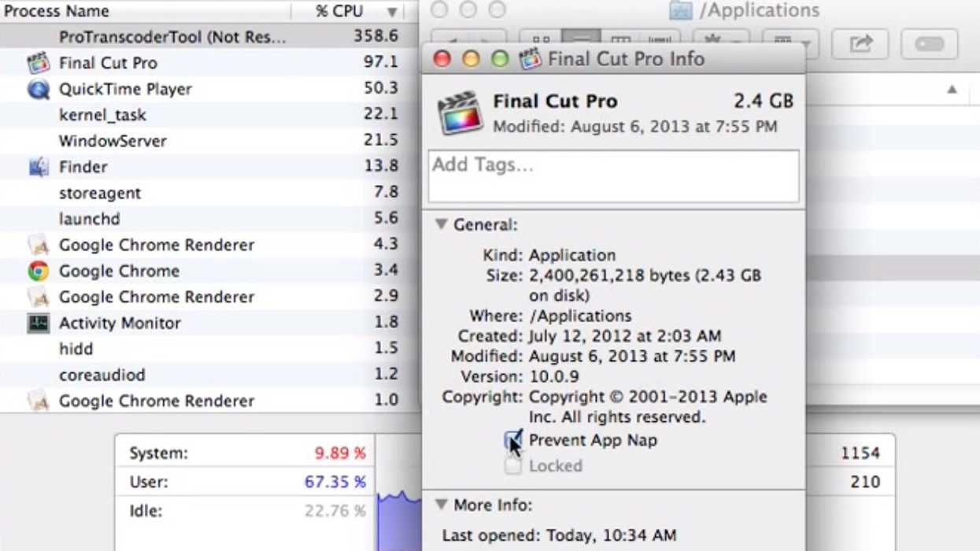The height and width of the screenshot is (551, 980).
Task: Click the Final Cut Pro Info window title
Action: click(626, 59)
